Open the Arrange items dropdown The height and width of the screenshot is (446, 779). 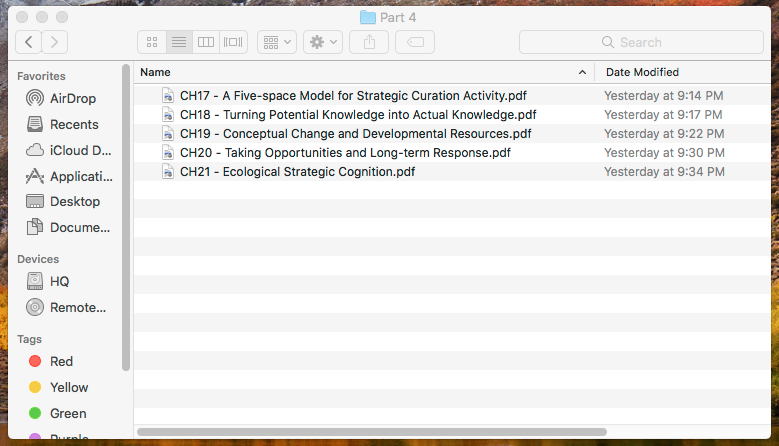pos(276,42)
